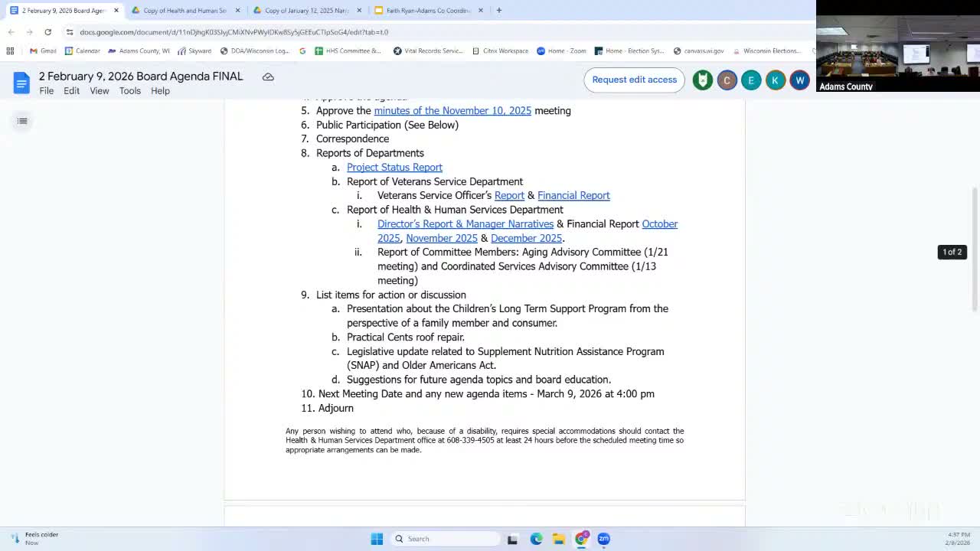Click the document vertical scrollbar
This screenshot has width=980, height=551.
pos(975,249)
